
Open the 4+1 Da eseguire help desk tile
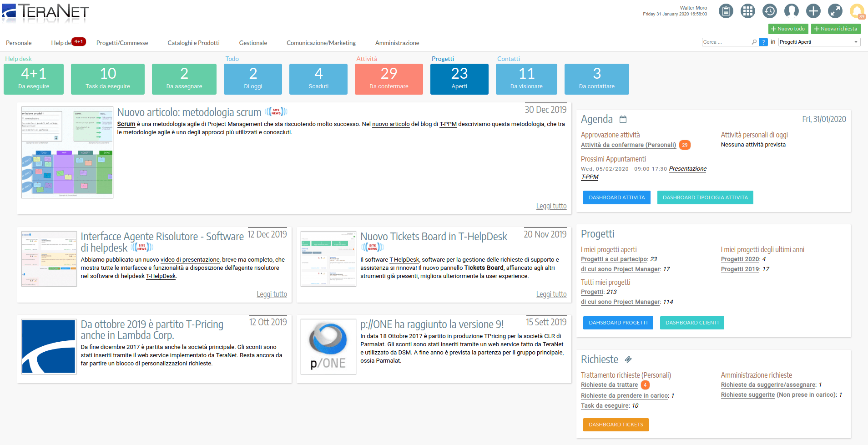tap(34, 79)
